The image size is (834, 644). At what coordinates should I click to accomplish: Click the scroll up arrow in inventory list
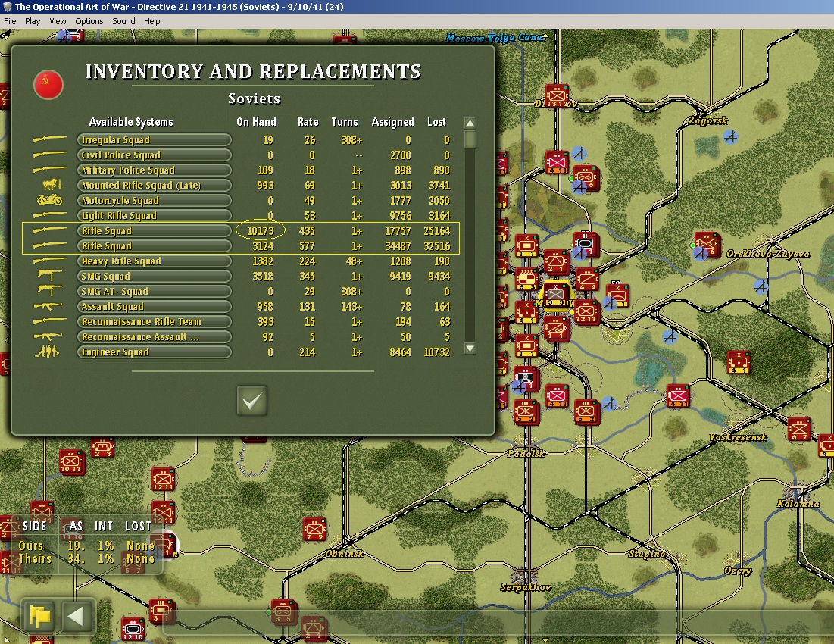pyautogui.click(x=470, y=123)
